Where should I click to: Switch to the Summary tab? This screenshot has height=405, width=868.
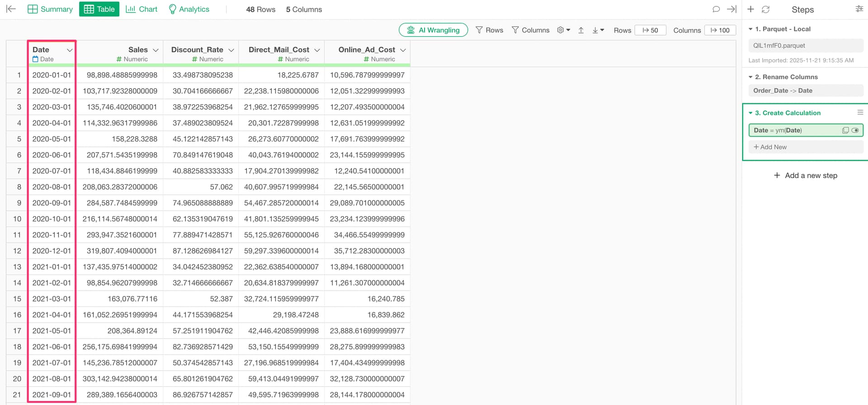click(x=50, y=9)
